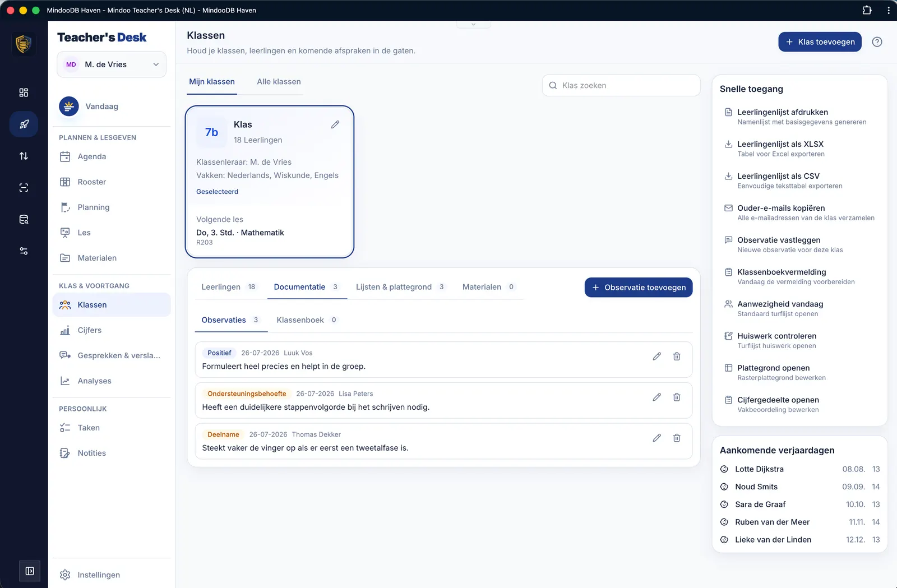Open Huiswerk controleren

click(799, 340)
